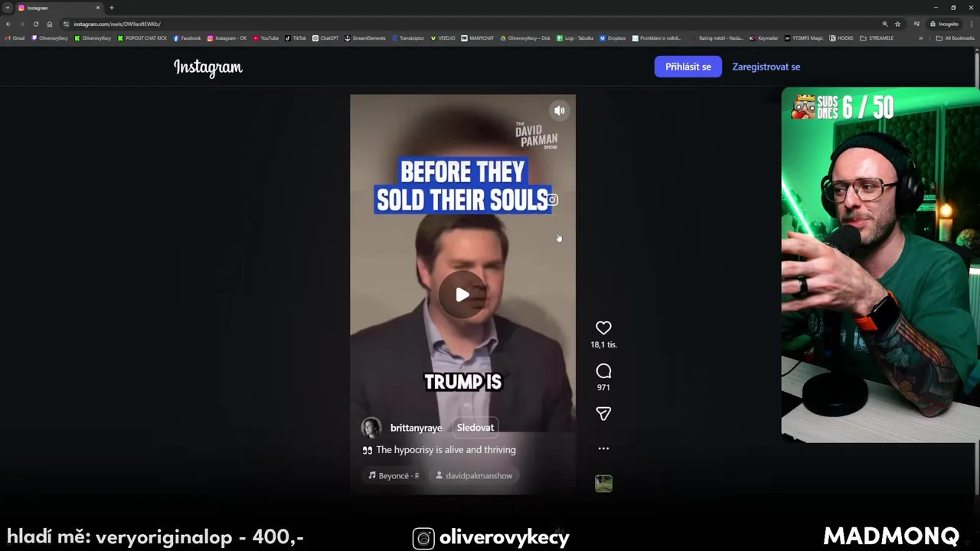The width and height of the screenshot is (980, 551).
Task: Open the three-dot more options menu
Action: [x=603, y=448]
